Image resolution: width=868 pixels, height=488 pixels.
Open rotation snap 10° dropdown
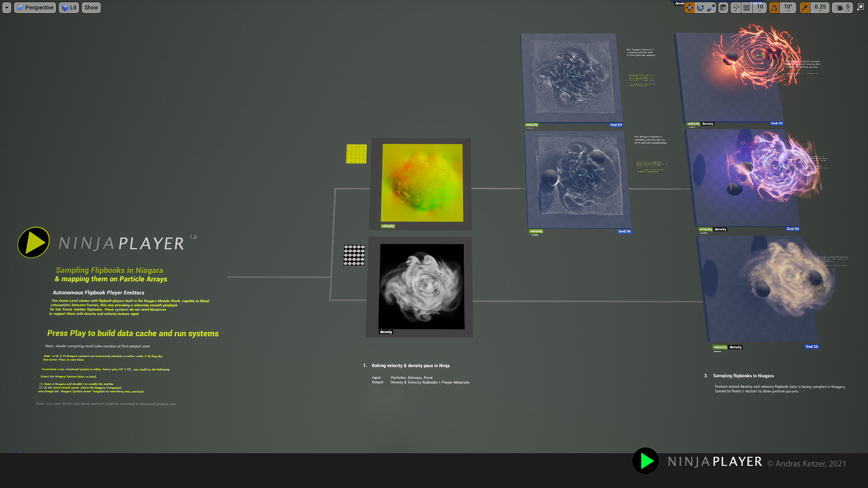(788, 8)
